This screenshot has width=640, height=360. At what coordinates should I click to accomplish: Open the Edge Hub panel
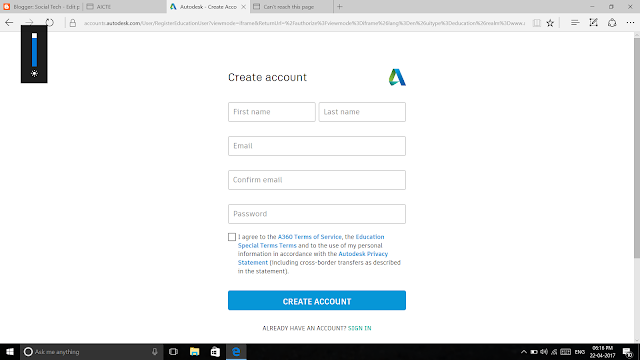[x=575, y=23]
